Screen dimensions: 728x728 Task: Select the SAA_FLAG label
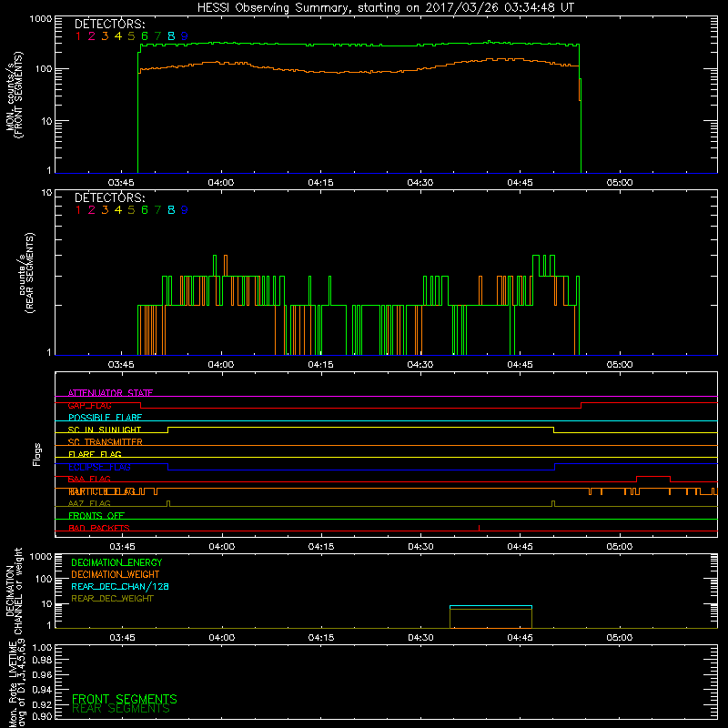click(89, 480)
